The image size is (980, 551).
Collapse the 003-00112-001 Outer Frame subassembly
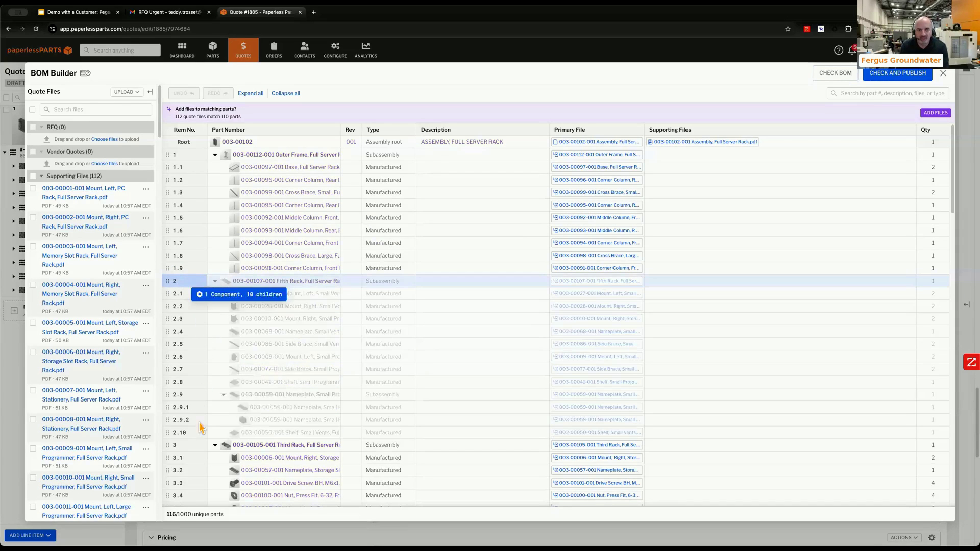[x=215, y=154]
